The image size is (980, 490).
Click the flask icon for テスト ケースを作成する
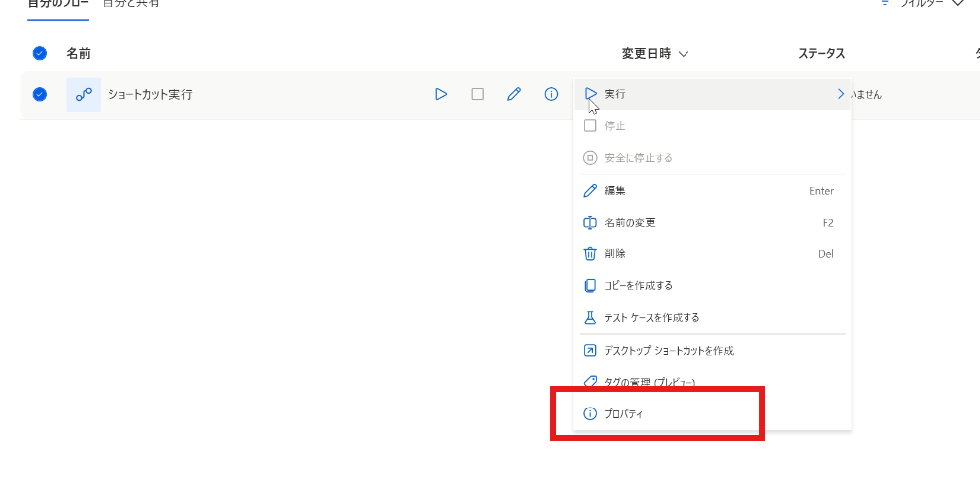pyautogui.click(x=590, y=318)
